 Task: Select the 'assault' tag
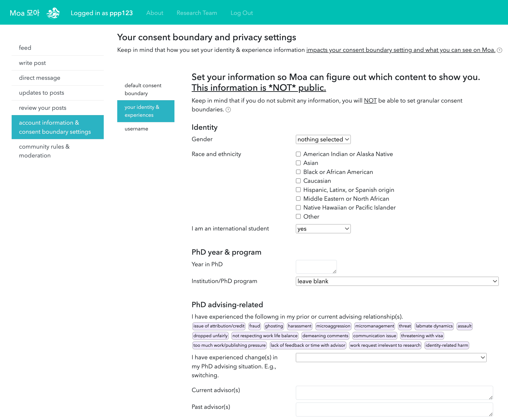pyautogui.click(x=465, y=326)
